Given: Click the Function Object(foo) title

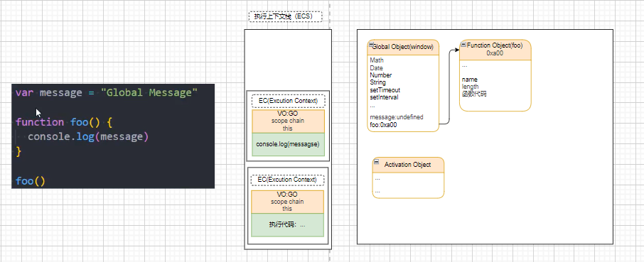Looking at the screenshot, I should pos(495,45).
